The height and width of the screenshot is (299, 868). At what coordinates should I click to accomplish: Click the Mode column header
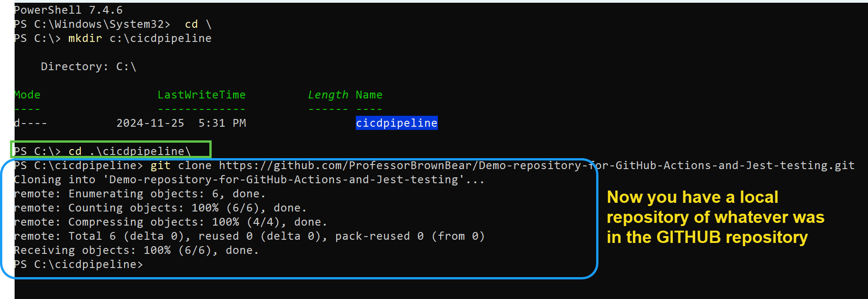point(27,95)
